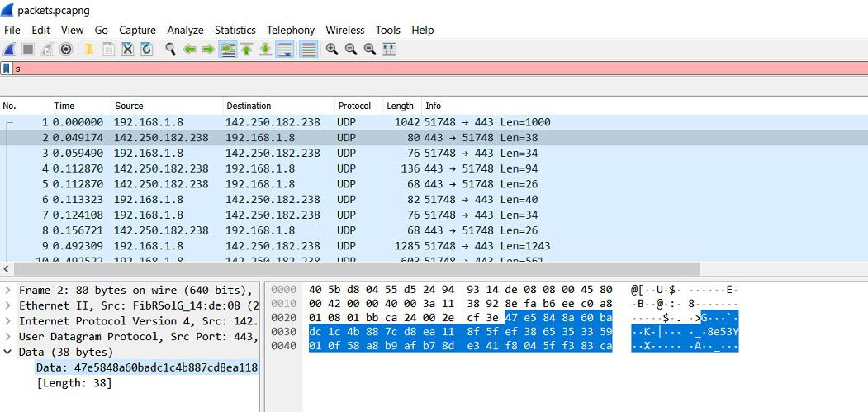This screenshot has width=868, height=412.
Task: Open the Wireless menu
Action: [345, 30]
